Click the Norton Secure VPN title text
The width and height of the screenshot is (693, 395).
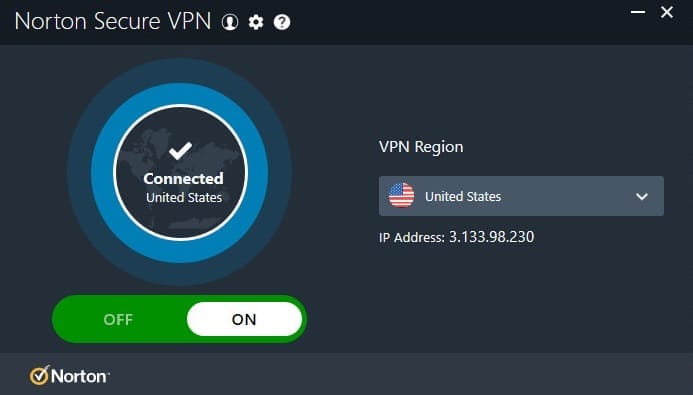coord(113,21)
